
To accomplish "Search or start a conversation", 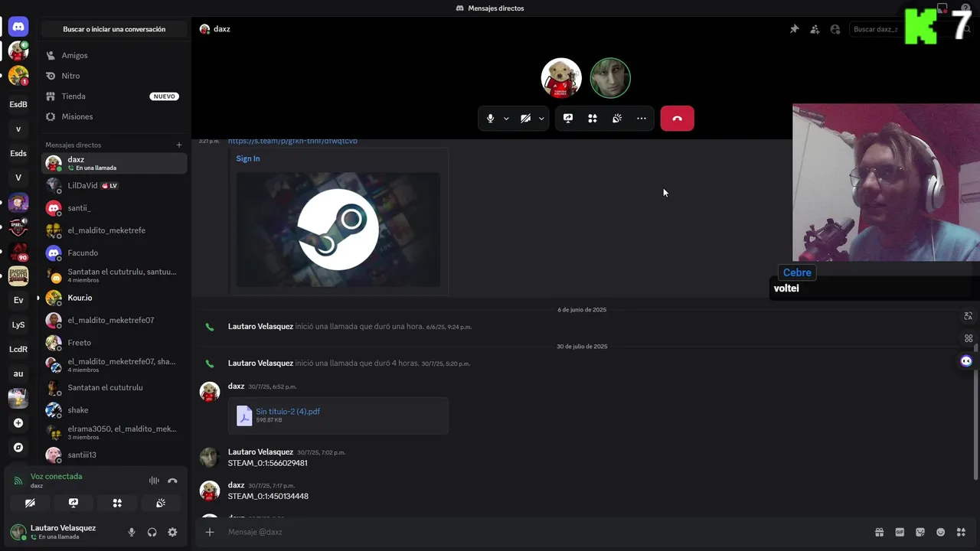I will [114, 29].
